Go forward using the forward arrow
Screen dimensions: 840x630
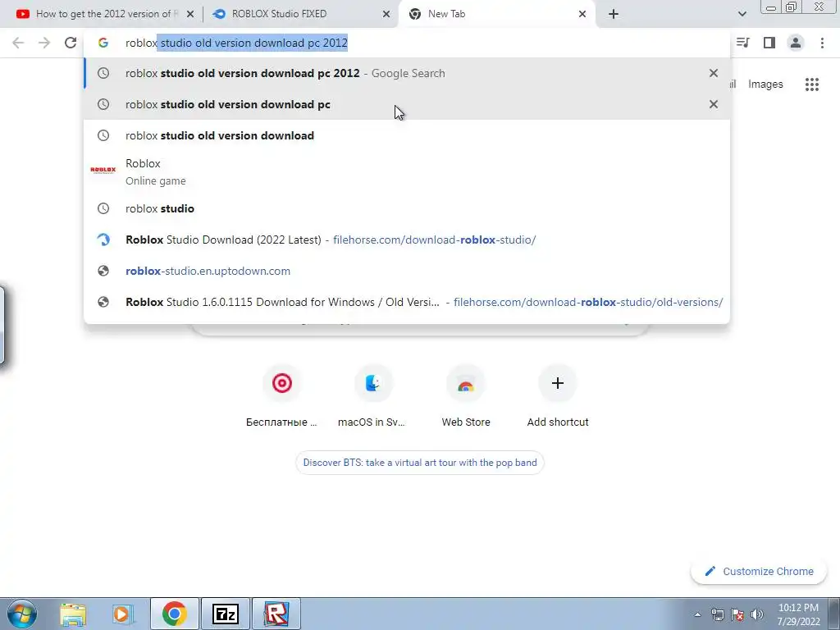click(44, 43)
